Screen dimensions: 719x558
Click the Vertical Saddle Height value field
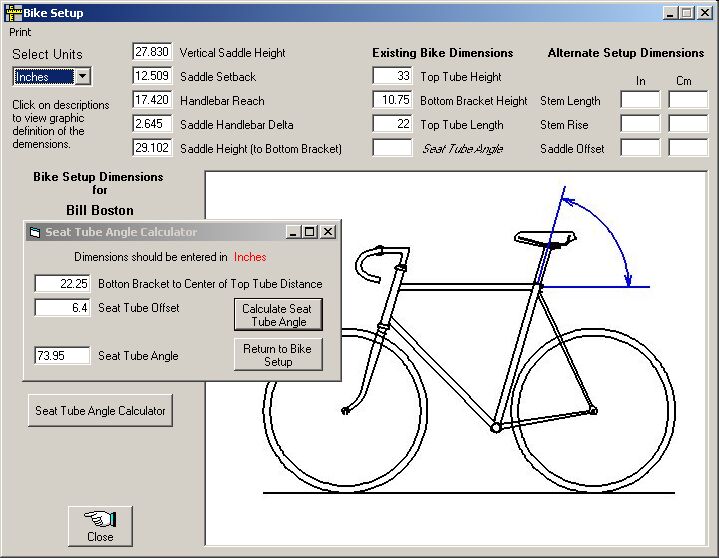click(152, 52)
